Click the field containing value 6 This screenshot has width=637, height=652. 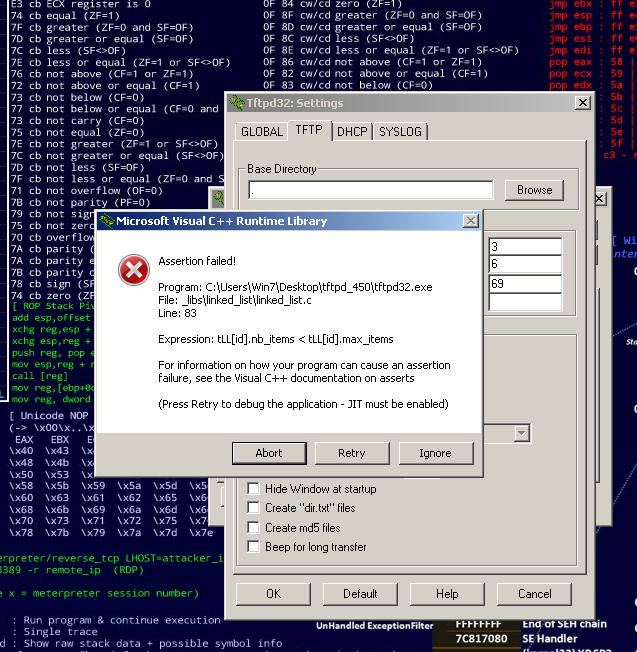point(525,264)
